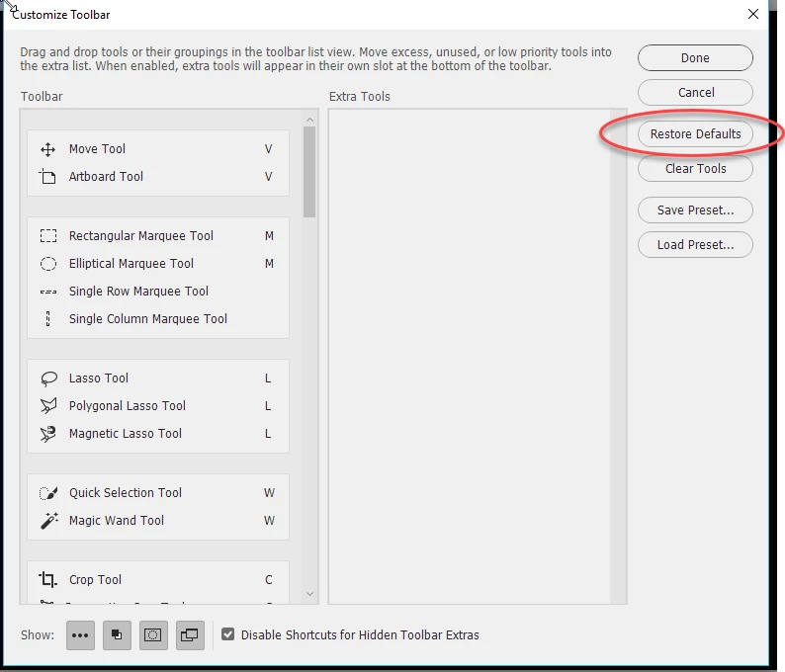Open the Save Preset dialog

[x=695, y=210]
